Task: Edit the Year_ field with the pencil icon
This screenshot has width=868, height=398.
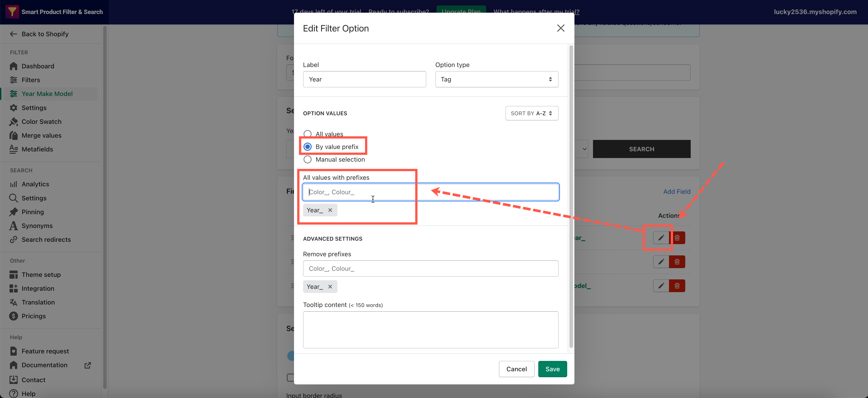Action: pos(661,237)
